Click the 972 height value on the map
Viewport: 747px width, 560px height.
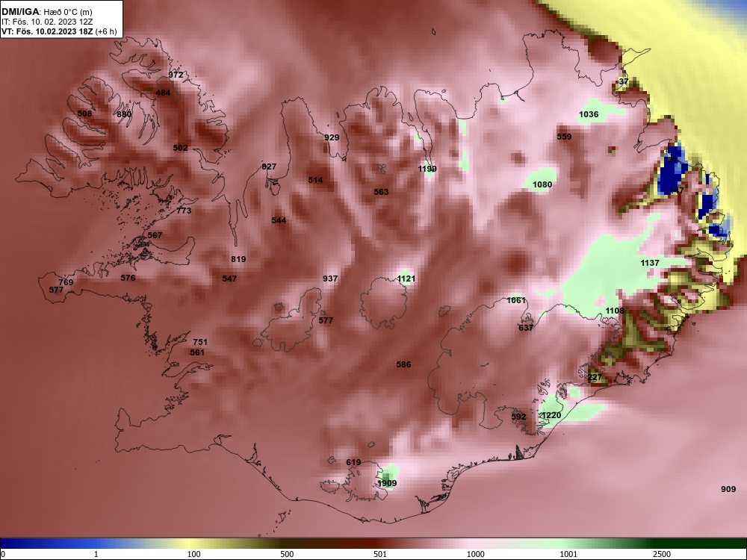pyautogui.click(x=176, y=75)
